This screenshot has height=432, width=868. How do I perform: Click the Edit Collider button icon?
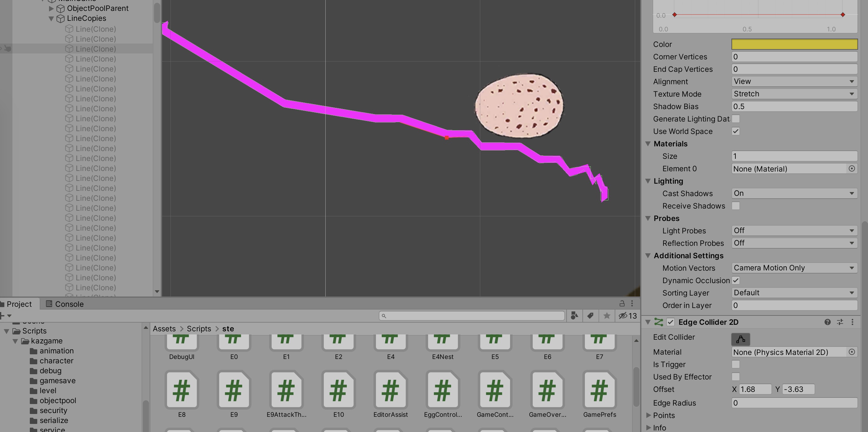741,339
